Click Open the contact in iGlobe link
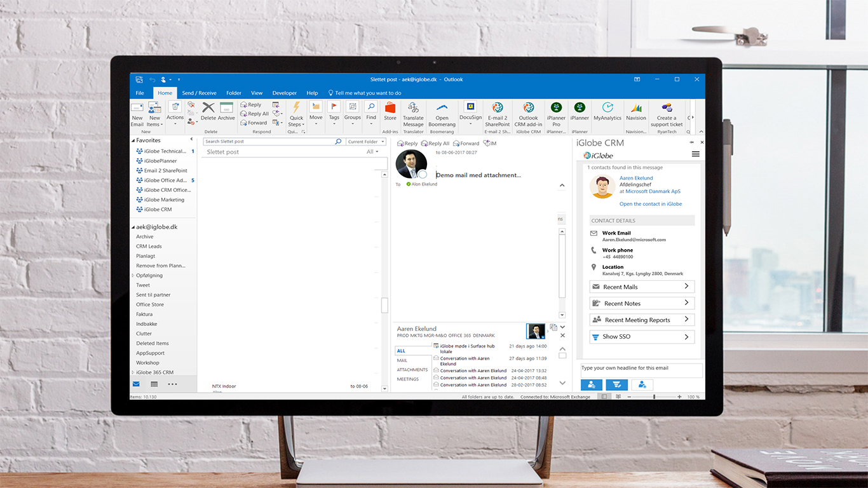868x488 pixels. [x=651, y=204]
